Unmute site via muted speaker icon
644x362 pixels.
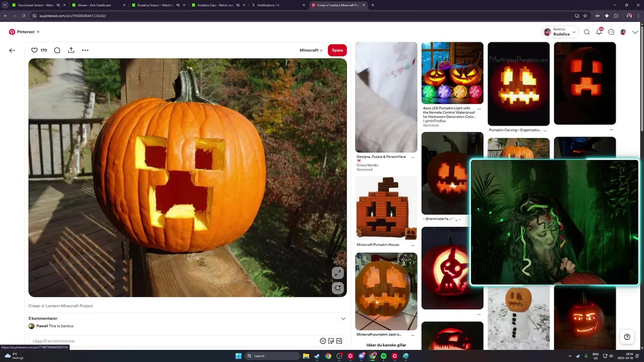(x=597, y=16)
